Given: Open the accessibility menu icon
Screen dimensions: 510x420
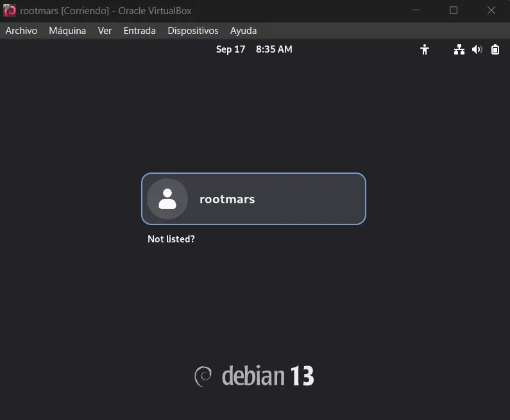Looking at the screenshot, I should coord(425,49).
